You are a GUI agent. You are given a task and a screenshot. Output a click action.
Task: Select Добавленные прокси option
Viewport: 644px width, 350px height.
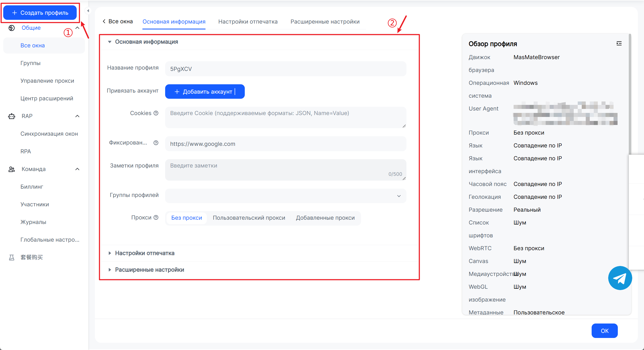325,218
